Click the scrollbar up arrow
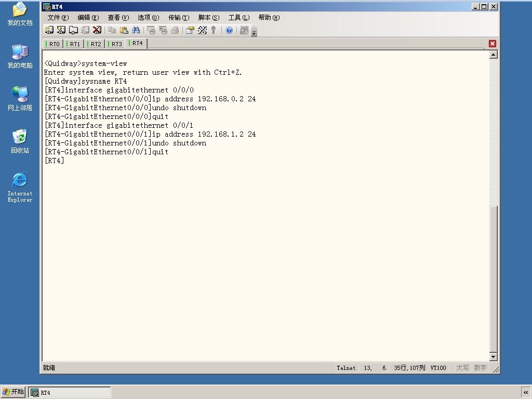The width and height of the screenshot is (532, 399). click(x=494, y=55)
